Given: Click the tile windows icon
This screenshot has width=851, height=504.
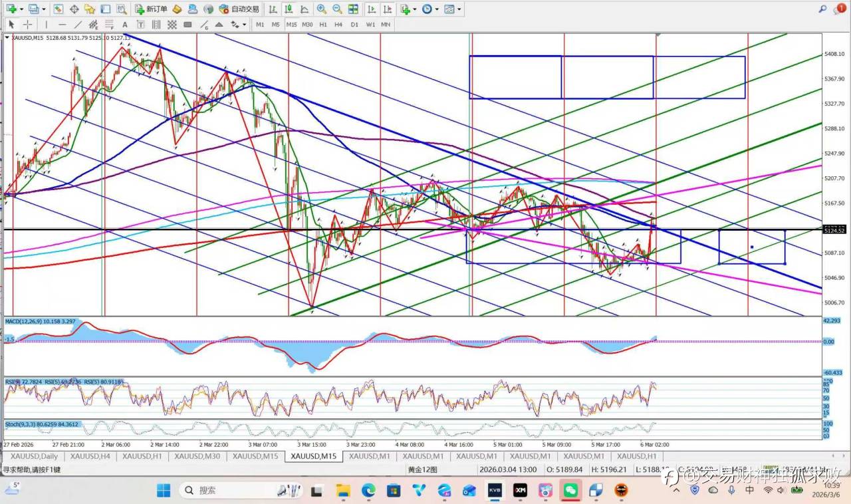Looking at the screenshot, I should 353,9.
